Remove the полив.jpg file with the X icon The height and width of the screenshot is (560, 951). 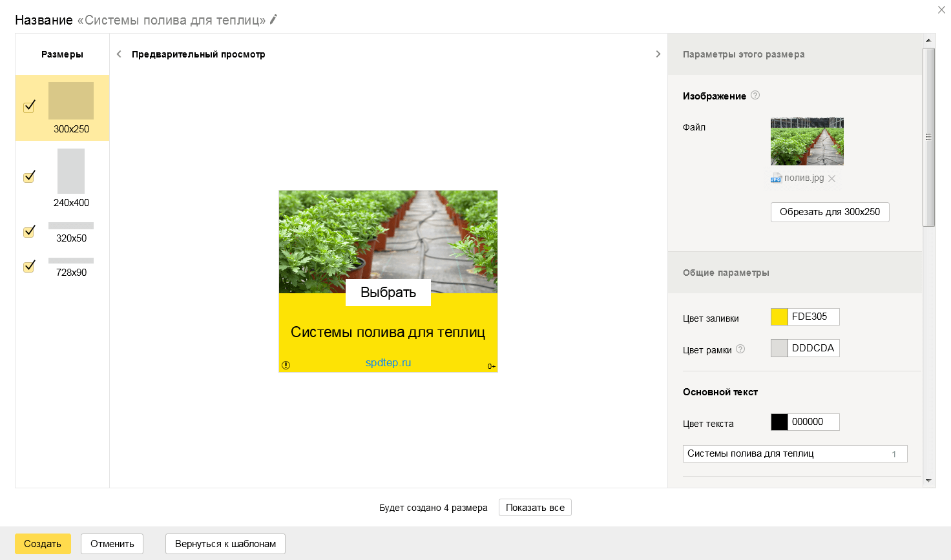point(832,179)
